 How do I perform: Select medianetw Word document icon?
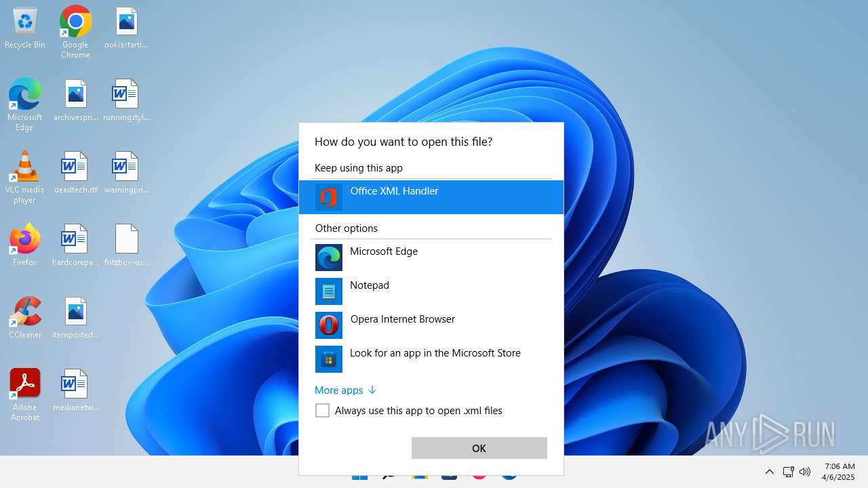coord(75,391)
